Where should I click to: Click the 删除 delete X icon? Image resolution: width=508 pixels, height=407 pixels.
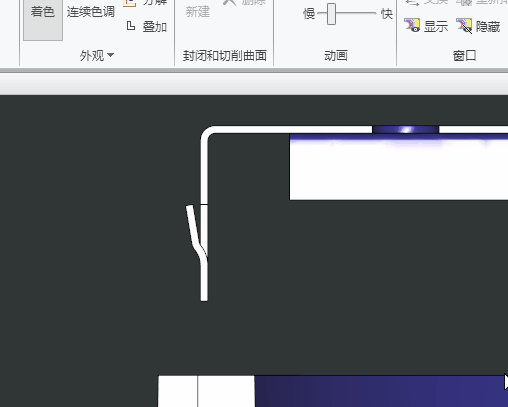coord(229,2)
